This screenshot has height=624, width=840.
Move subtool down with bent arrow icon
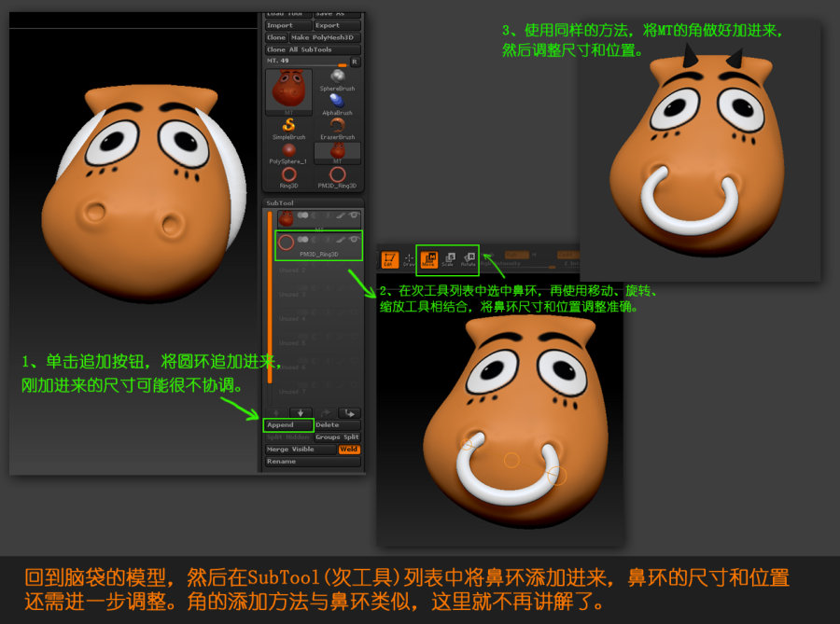(349, 412)
